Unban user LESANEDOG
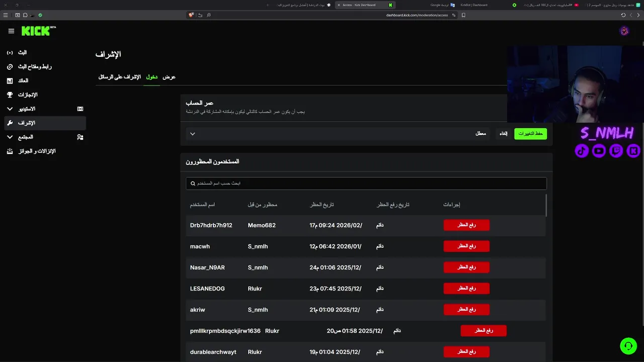The image size is (644, 362). (x=466, y=289)
